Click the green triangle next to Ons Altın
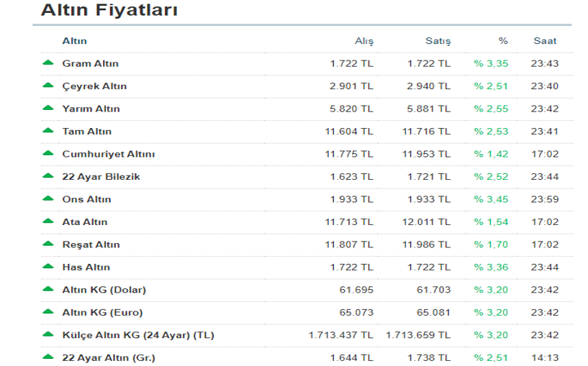Viewport: 588px width, 366px height. [x=48, y=198]
